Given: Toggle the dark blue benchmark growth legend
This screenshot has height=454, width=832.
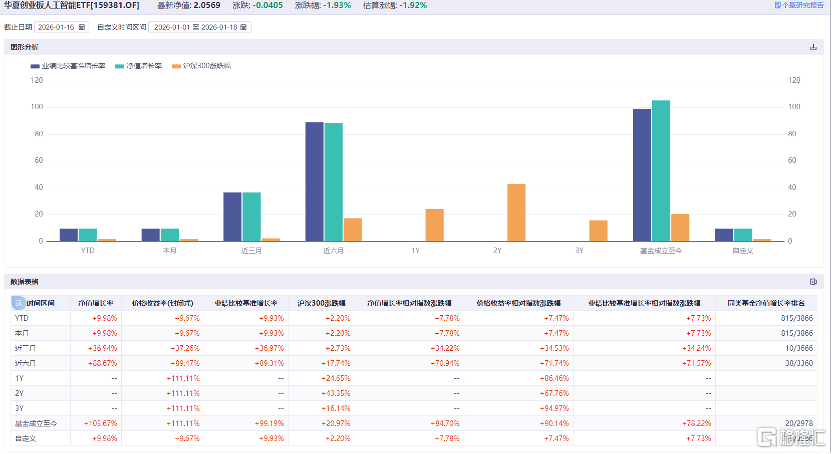Looking at the screenshot, I should (x=68, y=66).
